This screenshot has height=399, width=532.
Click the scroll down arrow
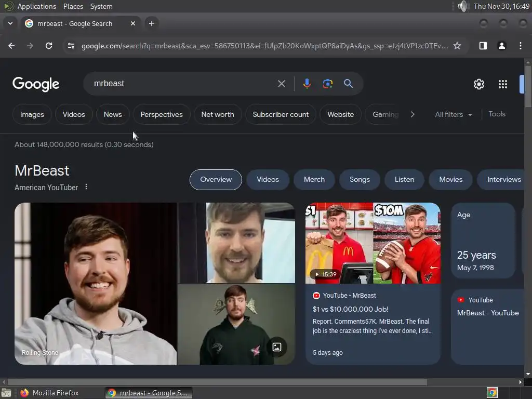coord(528,374)
